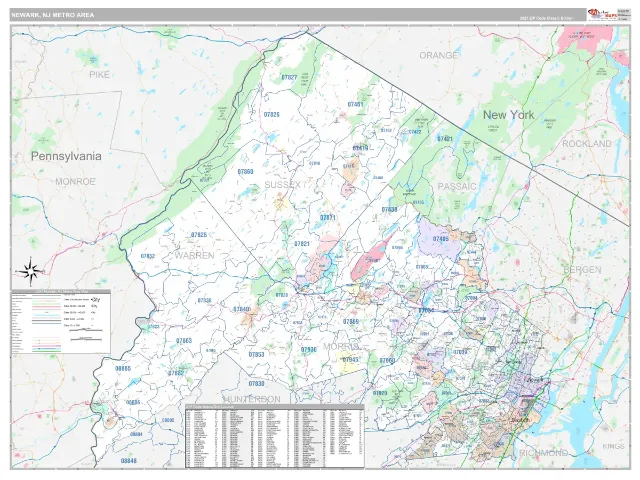Click ZIP code label 07871

[x=328, y=218]
